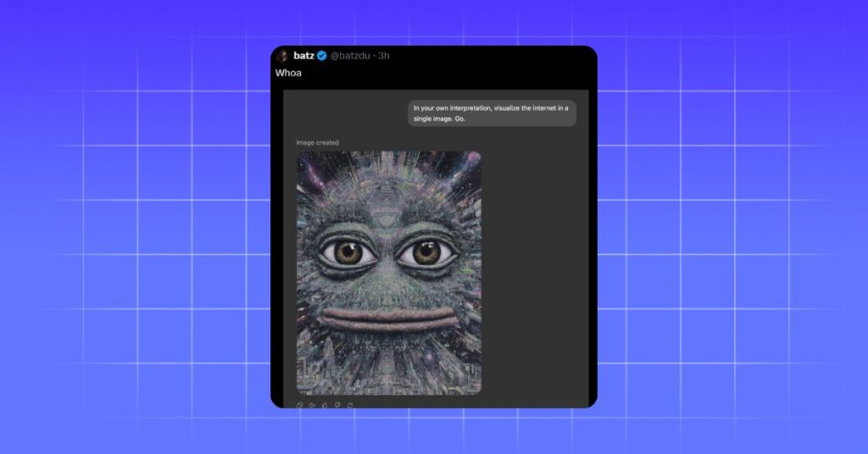Screen dimensions: 868x454
Task: Select the "Image created" label
Action: (x=317, y=142)
